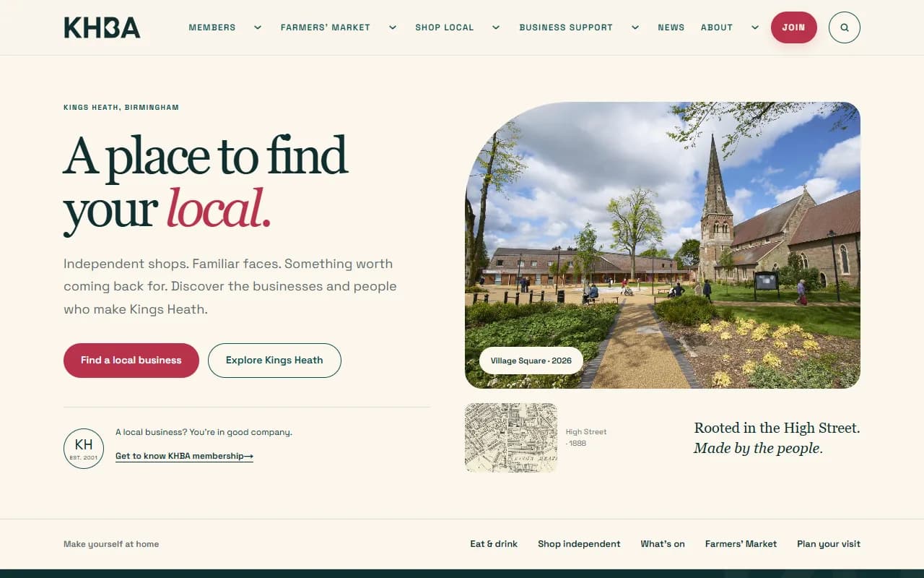Click 'A local business? You're in good company' text
Image resolution: width=924 pixels, height=578 pixels.
click(x=204, y=432)
